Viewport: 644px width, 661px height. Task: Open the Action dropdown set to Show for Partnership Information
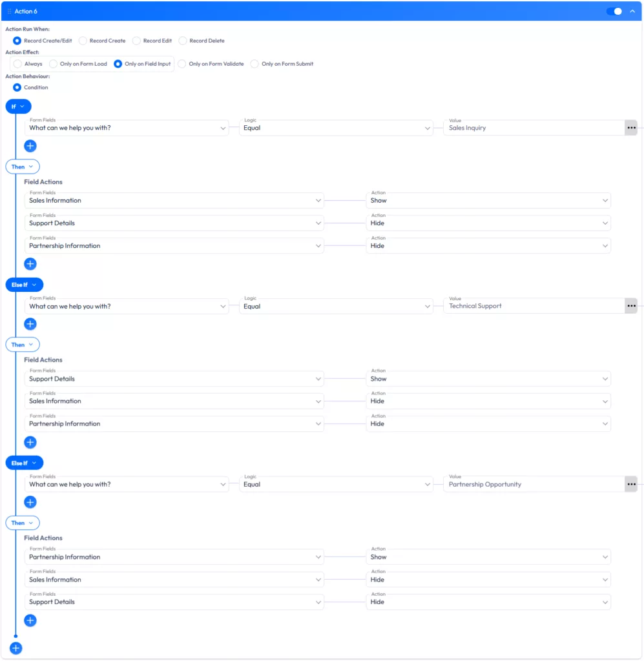489,556
